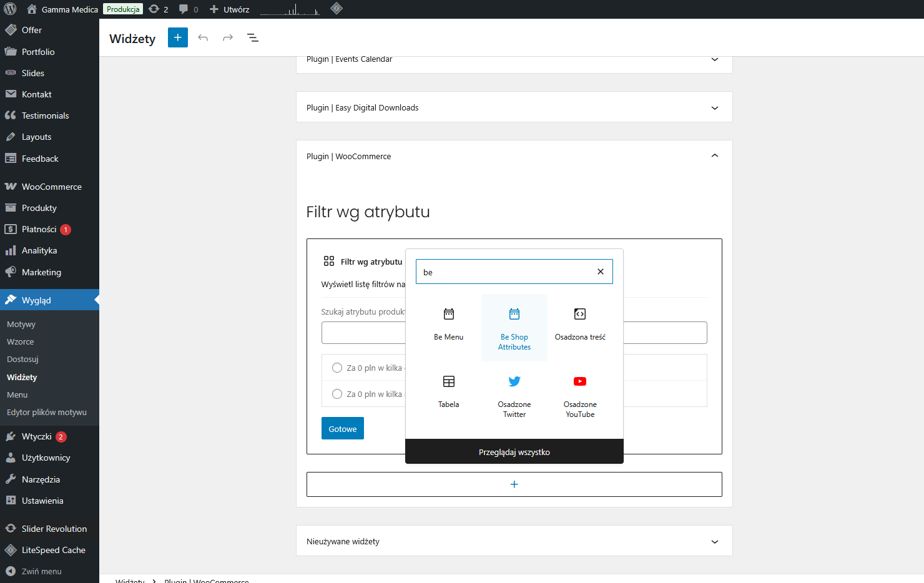
Task: Clear the block search field
Action: click(x=600, y=272)
